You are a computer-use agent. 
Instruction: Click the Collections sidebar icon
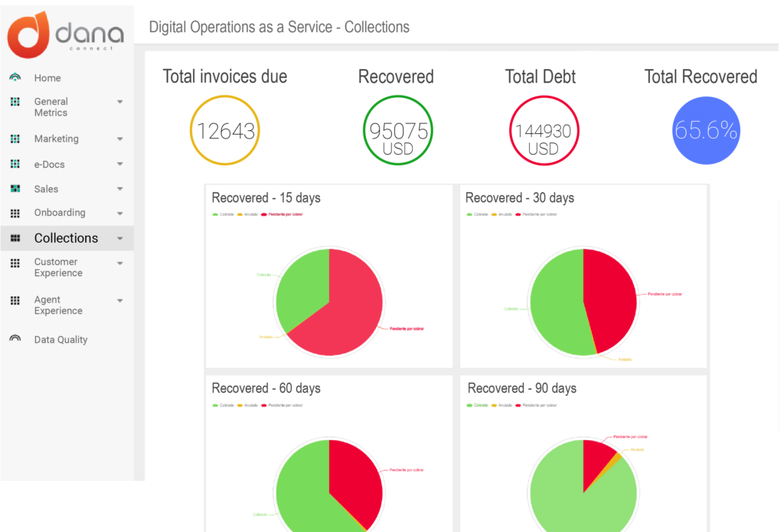coord(15,238)
